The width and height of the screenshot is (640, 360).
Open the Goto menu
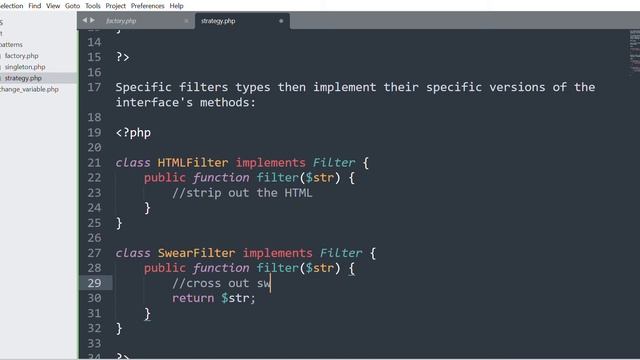click(72, 6)
